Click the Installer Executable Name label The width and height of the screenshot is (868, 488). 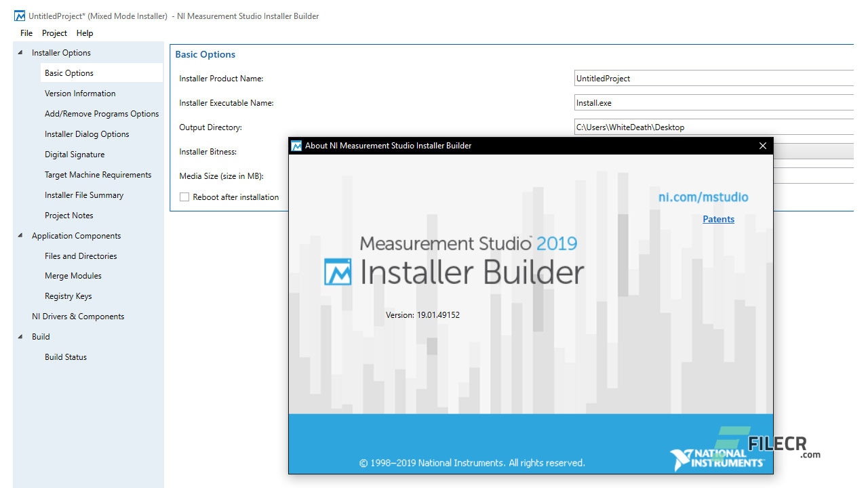226,103
